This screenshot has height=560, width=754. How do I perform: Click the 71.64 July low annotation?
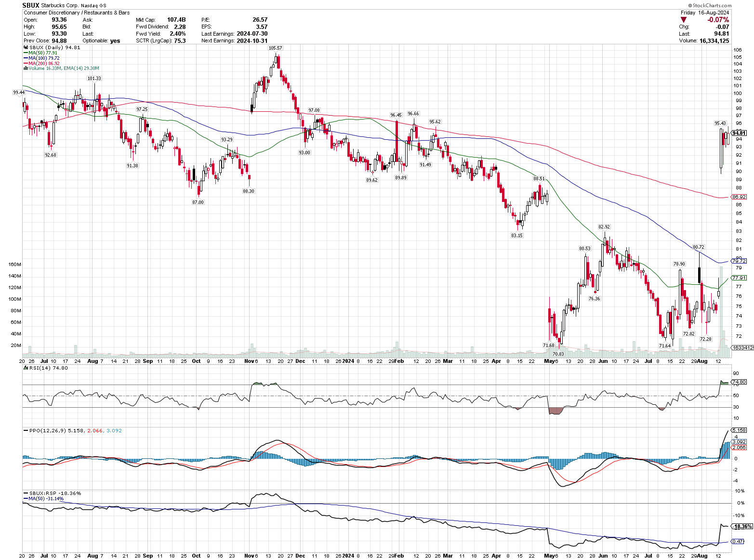[665, 346]
